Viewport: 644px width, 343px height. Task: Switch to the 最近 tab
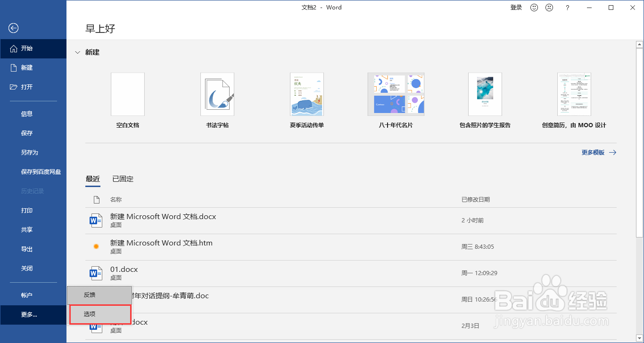[x=93, y=179]
